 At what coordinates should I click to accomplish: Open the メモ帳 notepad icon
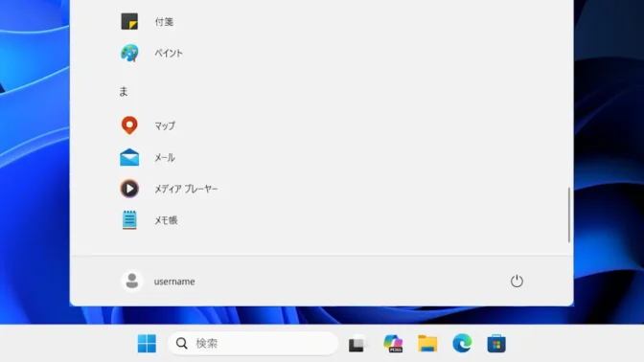(129, 220)
